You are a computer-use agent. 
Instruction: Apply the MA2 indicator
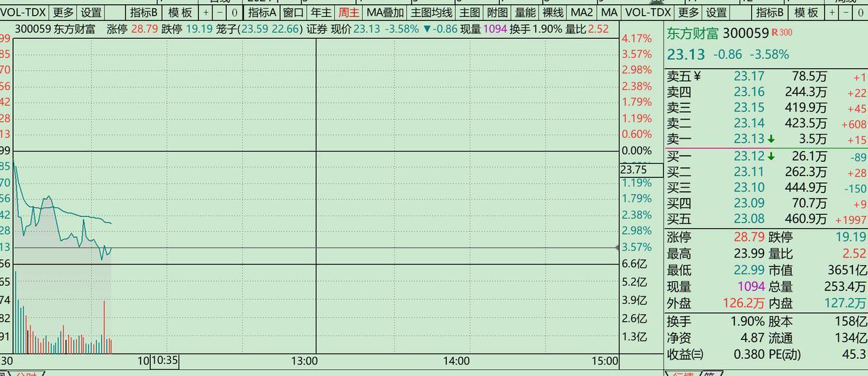click(581, 12)
